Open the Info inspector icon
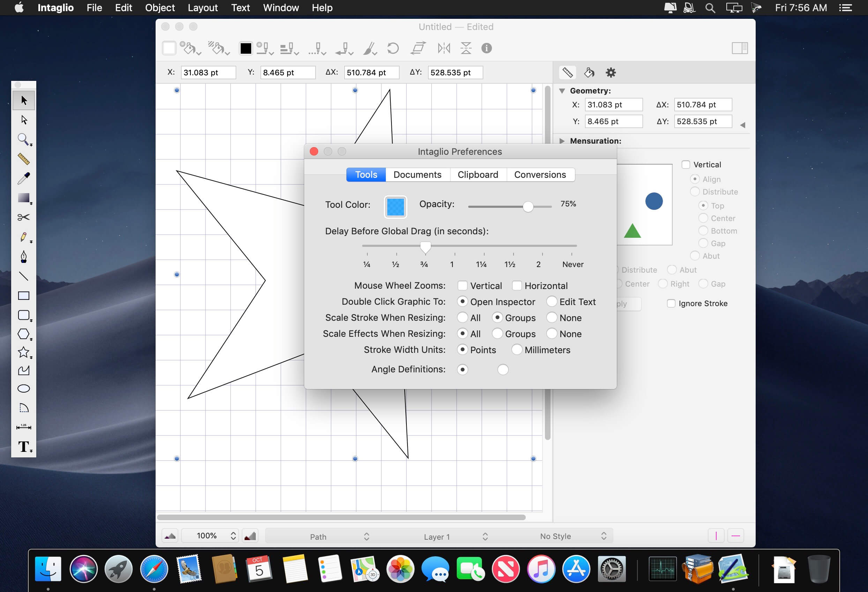 point(486,48)
